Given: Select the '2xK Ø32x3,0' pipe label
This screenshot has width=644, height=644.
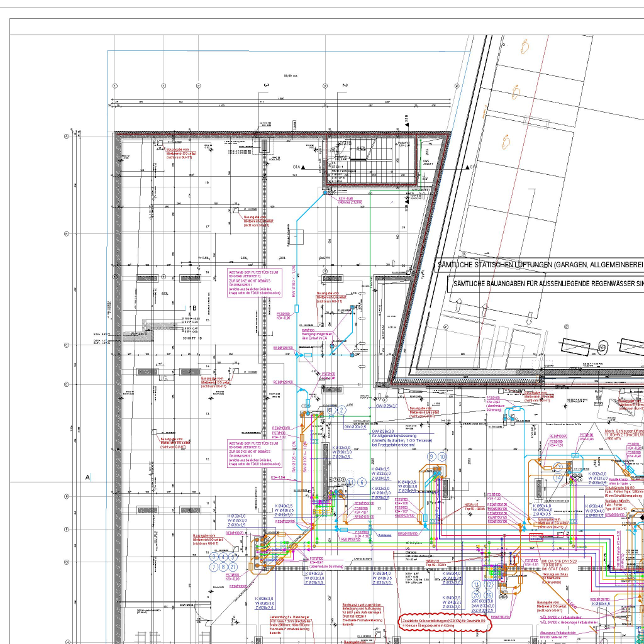Looking at the screenshot, I should pyautogui.click(x=482, y=601).
